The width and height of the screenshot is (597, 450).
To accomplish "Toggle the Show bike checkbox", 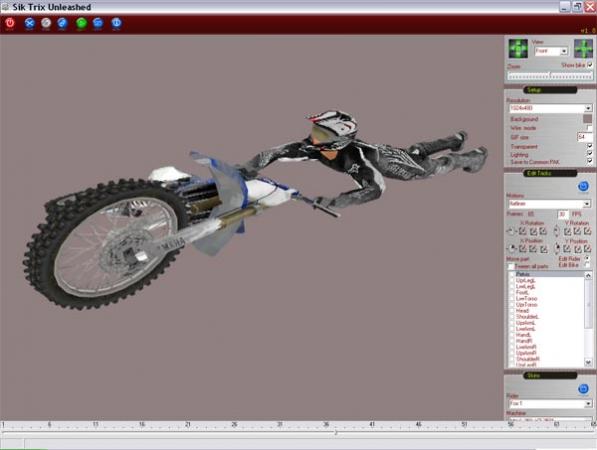I will [x=590, y=65].
